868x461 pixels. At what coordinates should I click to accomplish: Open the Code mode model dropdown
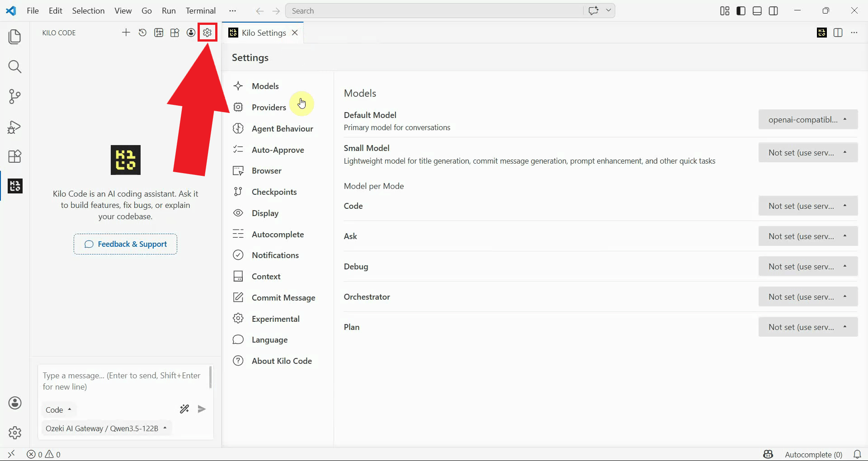(808, 206)
